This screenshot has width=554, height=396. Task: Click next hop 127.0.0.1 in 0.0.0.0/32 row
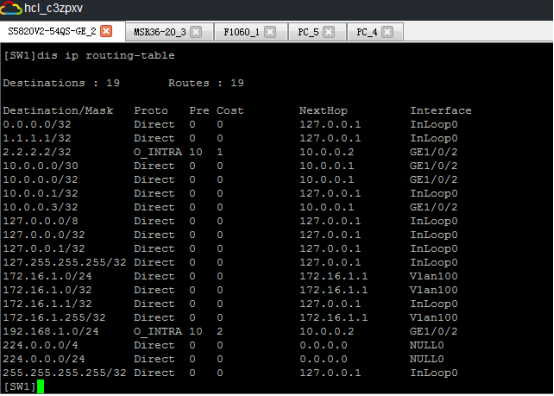pos(330,124)
